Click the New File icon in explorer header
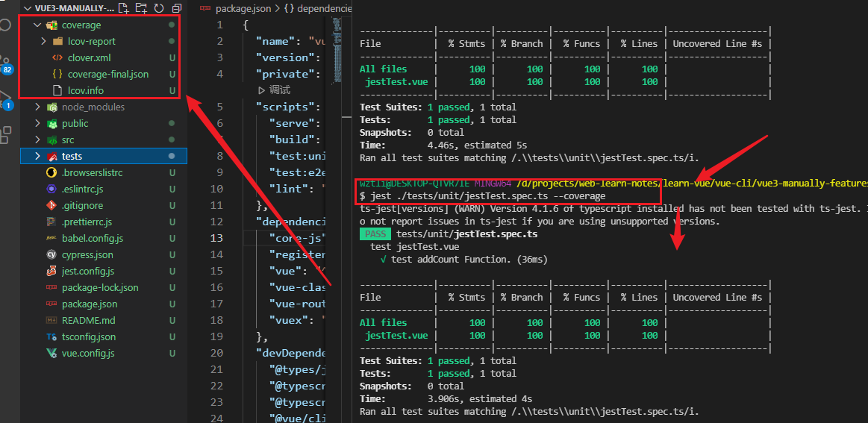This screenshot has height=423, width=868. click(123, 7)
